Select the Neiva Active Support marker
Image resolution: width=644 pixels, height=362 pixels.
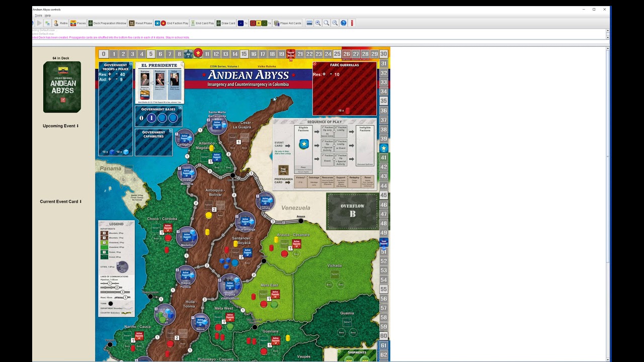pos(200,322)
